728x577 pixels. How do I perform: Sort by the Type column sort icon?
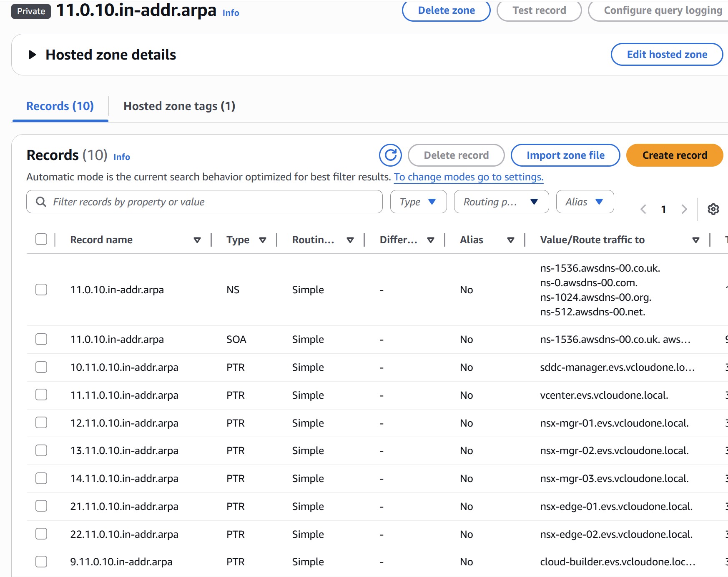263,240
